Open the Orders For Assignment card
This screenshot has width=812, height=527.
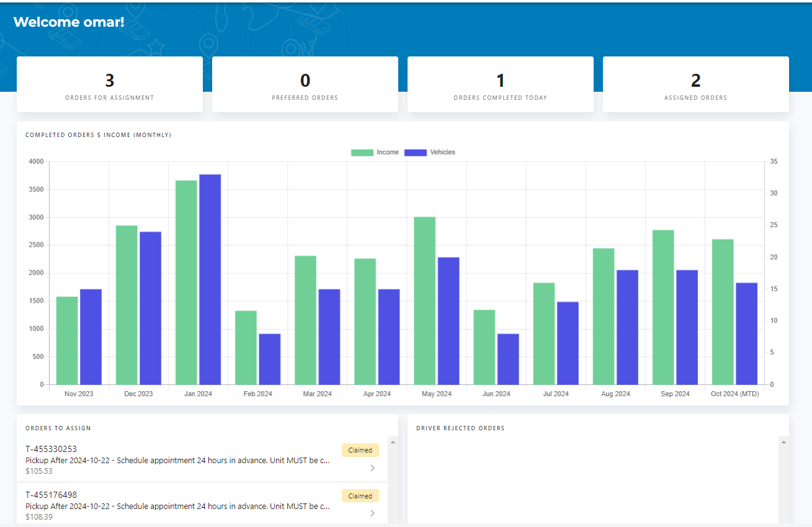tap(110, 85)
